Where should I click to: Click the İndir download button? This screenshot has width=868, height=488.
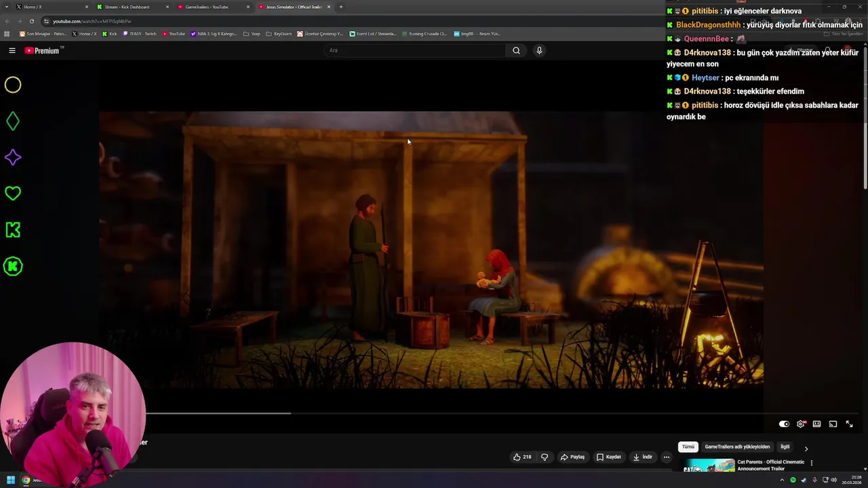[643, 457]
